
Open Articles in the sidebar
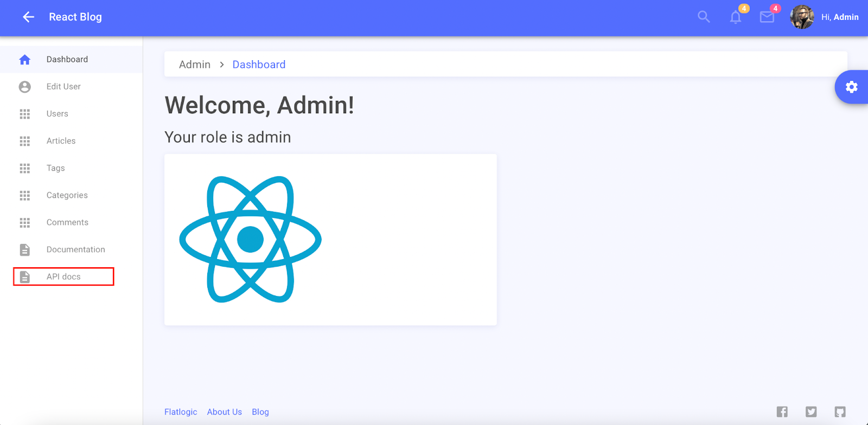point(71,141)
